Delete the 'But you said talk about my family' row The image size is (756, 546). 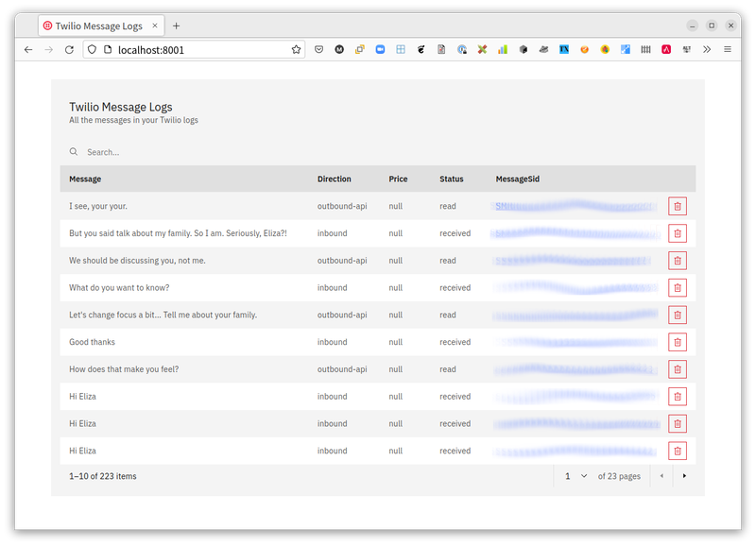coord(678,233)
